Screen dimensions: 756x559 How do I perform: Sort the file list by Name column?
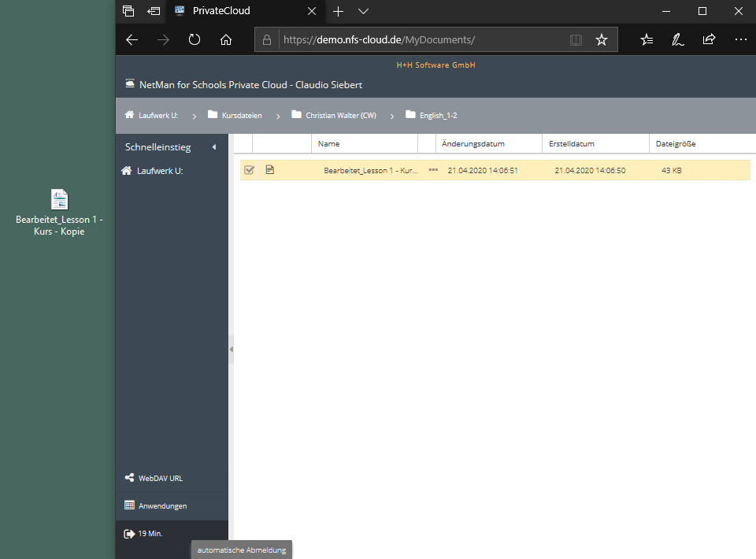tap(365, 143)
